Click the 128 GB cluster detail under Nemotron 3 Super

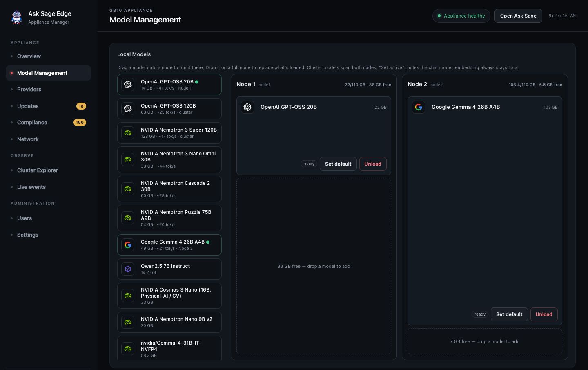167,137
